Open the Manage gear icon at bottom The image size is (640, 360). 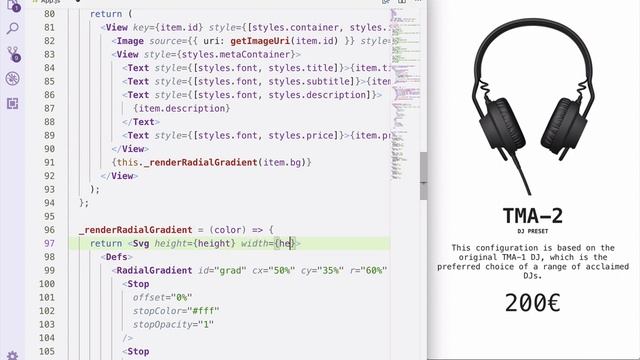click(13, 356)
